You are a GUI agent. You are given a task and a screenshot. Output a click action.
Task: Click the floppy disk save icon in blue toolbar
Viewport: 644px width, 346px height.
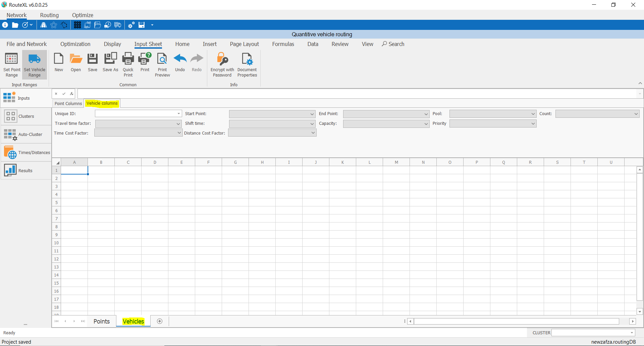click(142, 25)
